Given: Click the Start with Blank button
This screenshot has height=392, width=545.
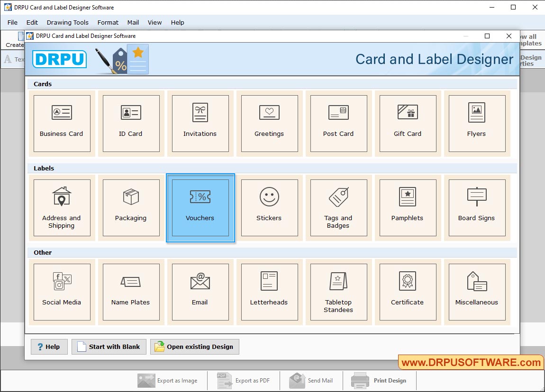Looking at the screenshot, I should 109,347.
